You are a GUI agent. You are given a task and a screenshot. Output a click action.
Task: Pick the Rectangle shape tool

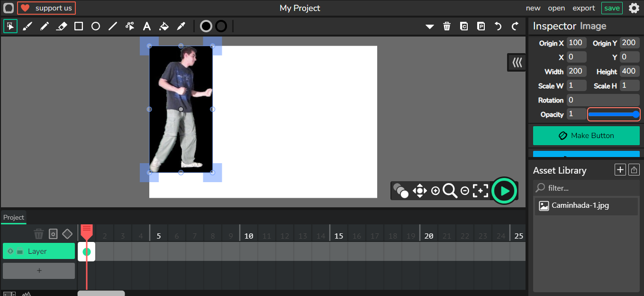pyautogui.click(x=79, y=26)
